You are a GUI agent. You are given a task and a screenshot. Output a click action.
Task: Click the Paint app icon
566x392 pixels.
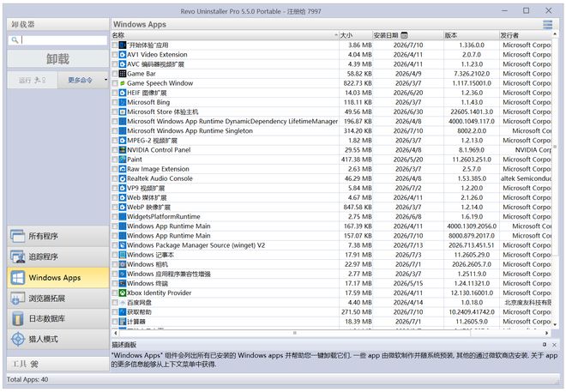click(x=123, y=160)
